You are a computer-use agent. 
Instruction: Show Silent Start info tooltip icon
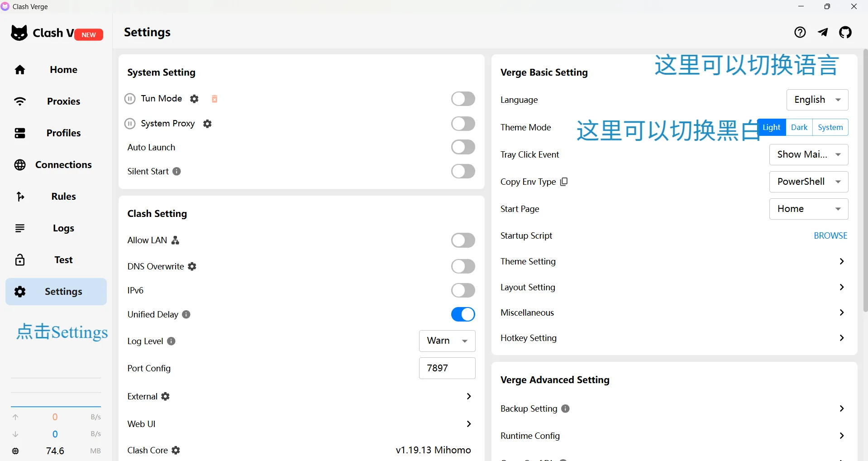pos(177,171)
